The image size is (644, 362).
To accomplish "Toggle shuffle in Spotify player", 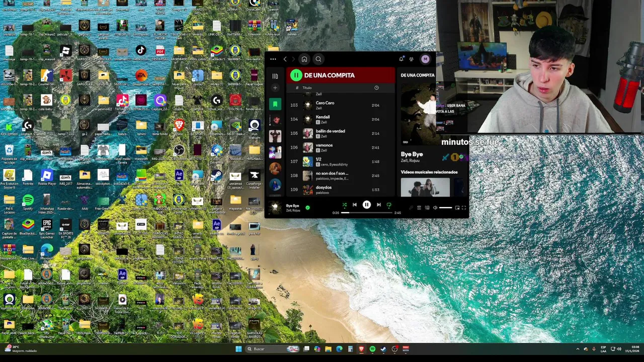I will coord(345,205).
